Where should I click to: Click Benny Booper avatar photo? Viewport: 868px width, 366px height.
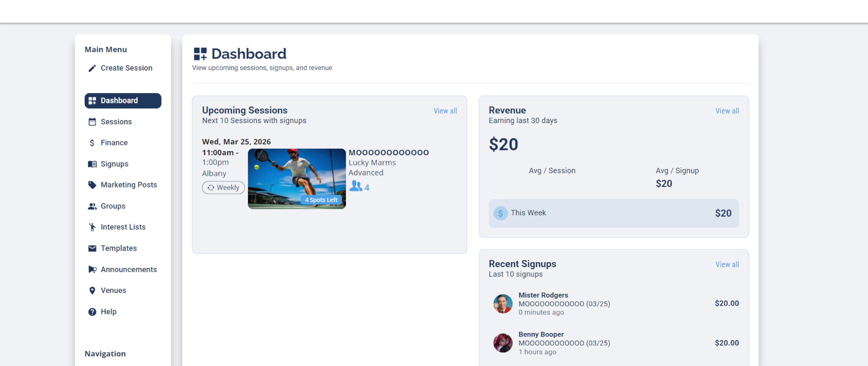pos(503,343)
